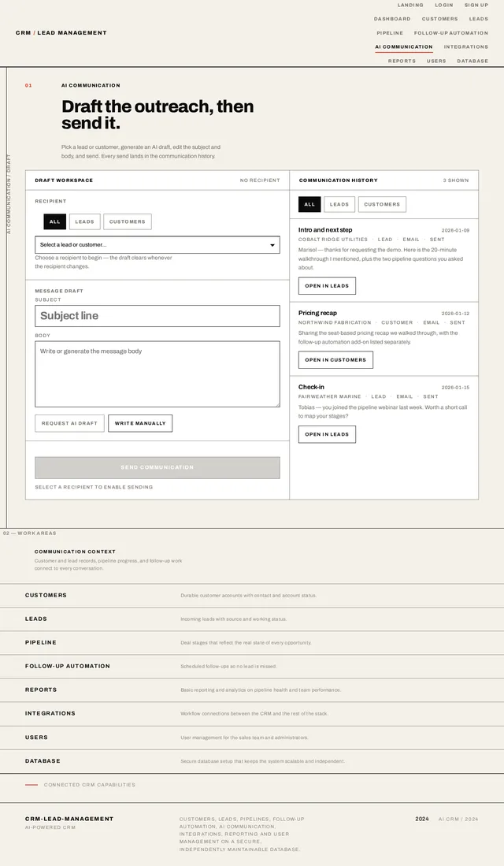This screenshot has width=504, height=866.
Task: Open the Leads work area row
Action: pos(252,619)
